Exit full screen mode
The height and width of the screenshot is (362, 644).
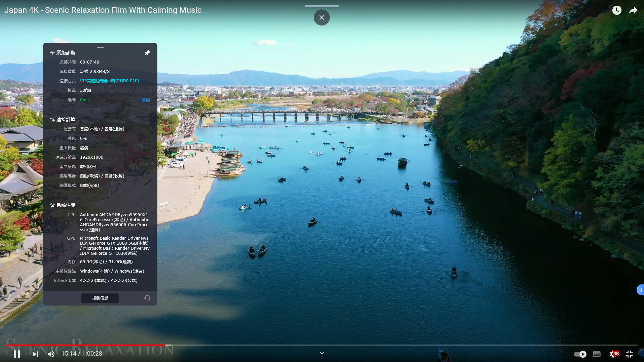click(629, 354)
